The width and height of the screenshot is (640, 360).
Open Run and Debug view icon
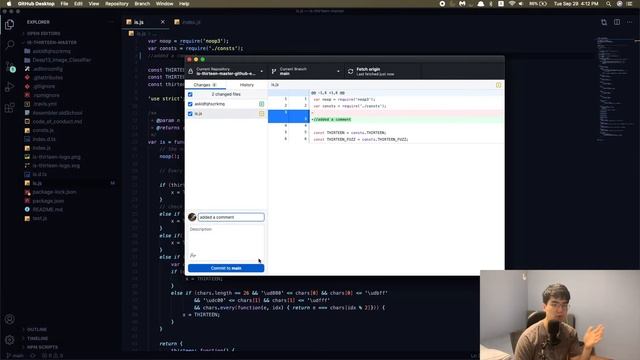point(9,87)
